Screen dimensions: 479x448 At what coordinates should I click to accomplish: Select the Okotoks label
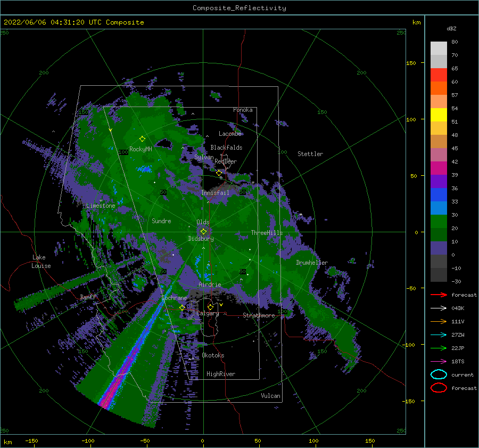(x=213, y=355)
